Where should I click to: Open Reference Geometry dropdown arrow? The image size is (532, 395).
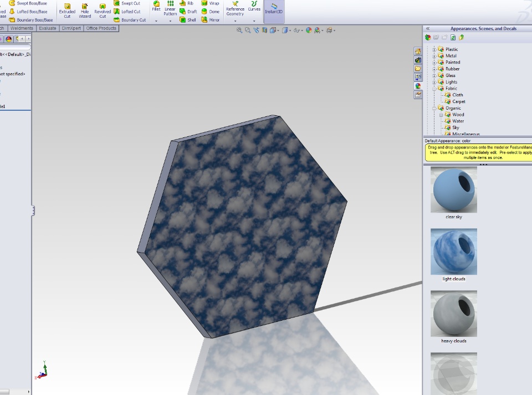click(235, 21)
